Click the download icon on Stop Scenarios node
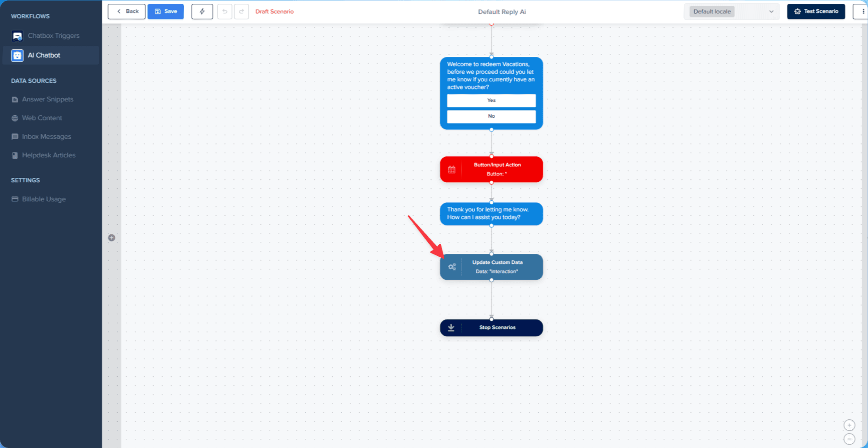Image resolution: width=868 pixels, height=448 pixels. tap(451, 328)
